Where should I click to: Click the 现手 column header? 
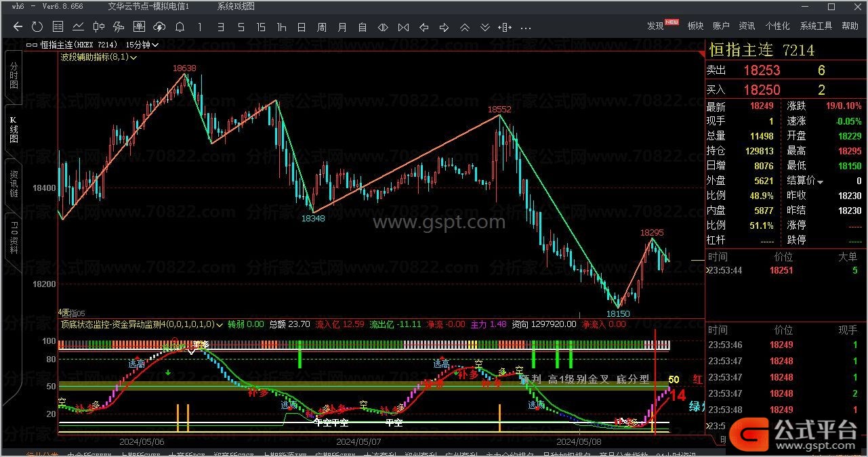tap(847, 330)
